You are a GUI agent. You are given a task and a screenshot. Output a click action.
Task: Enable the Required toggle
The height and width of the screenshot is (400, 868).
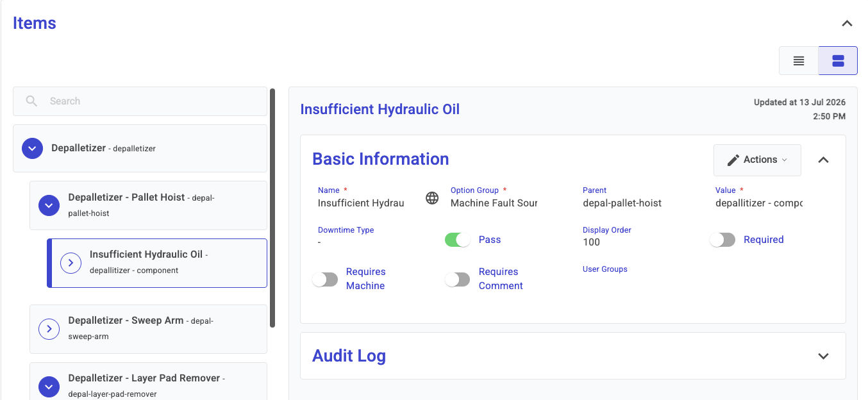(722, 240)
